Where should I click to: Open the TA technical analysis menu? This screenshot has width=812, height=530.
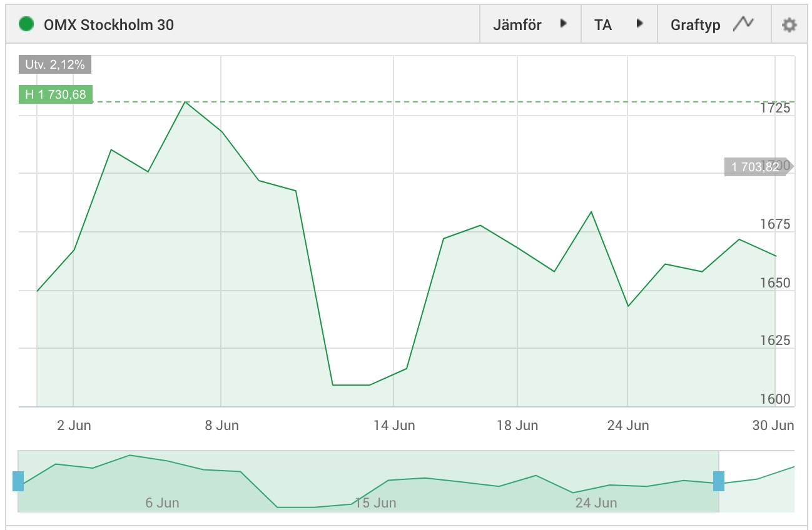[619, 25]
